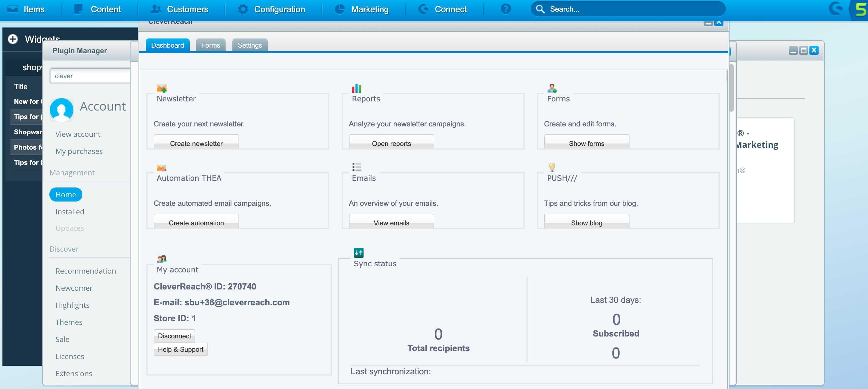The image size is (868, 389).
Task: Switch to the Settings tab
Action: [250, 45]
